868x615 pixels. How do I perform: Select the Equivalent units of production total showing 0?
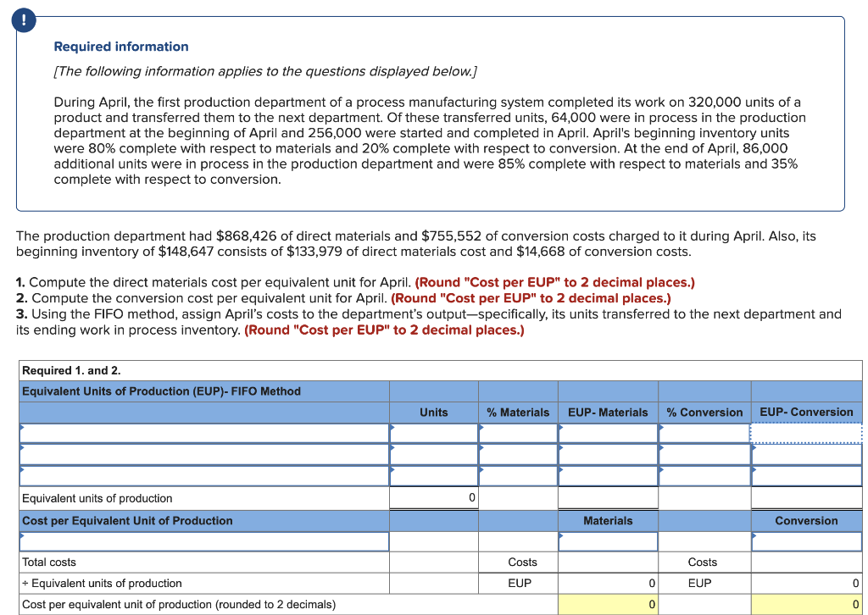click(x=434, y=498)
